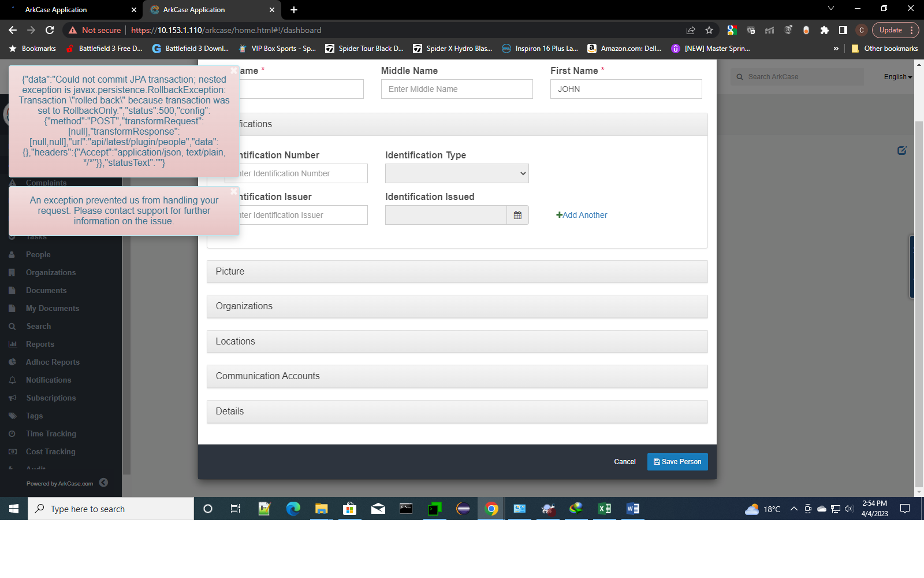Open Excel from the taskbar
Screen dimensions: 924x578
pyautogui.click(x=605, y=509)
